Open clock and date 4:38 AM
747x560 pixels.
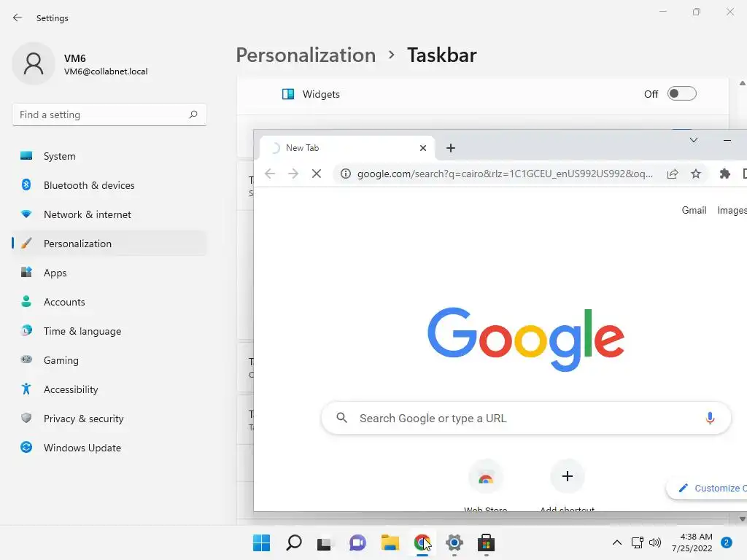click(692, 542)
